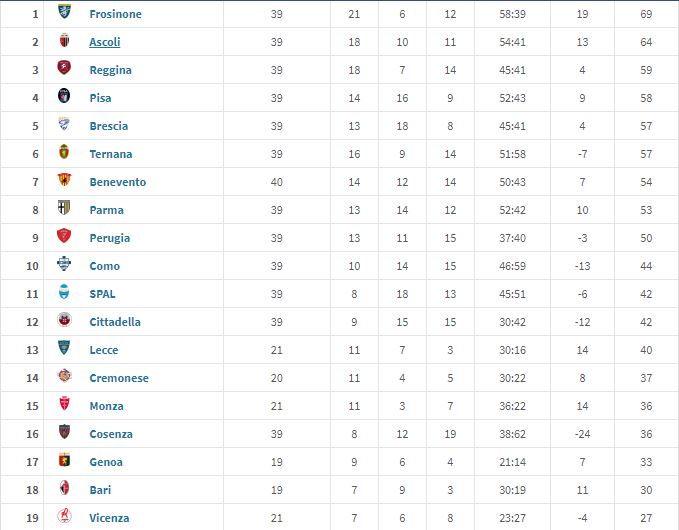Go to the Como team page

pyautogui.click(x=104, y=266)
